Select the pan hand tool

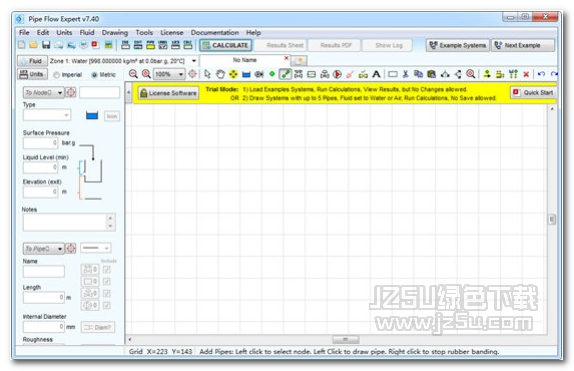click(220, 74)
